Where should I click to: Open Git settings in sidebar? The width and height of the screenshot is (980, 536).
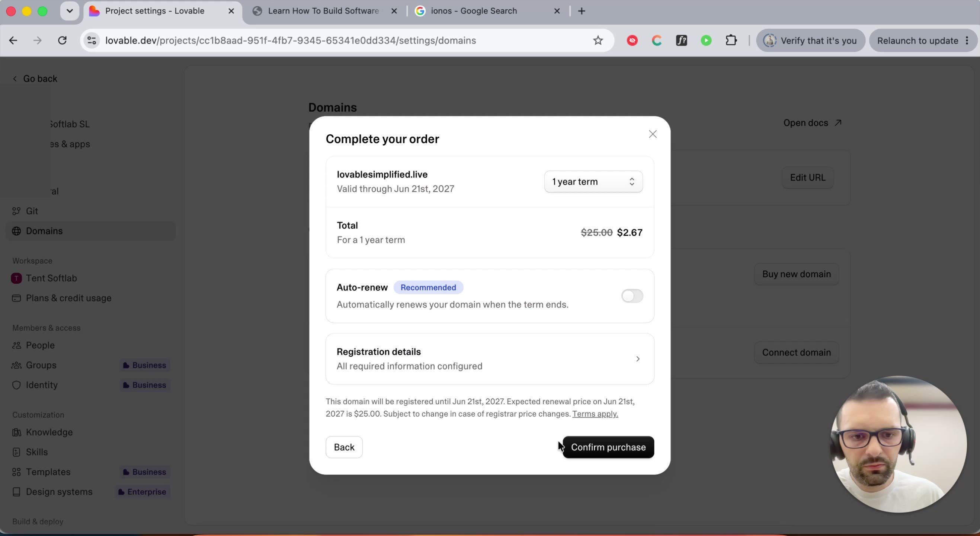pos(90,211)
